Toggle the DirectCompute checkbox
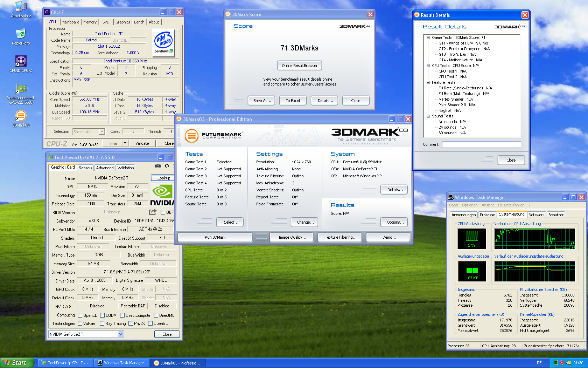The height and width of the screenshot is (368, 588). pyautogui.click(x=122, y=315)
